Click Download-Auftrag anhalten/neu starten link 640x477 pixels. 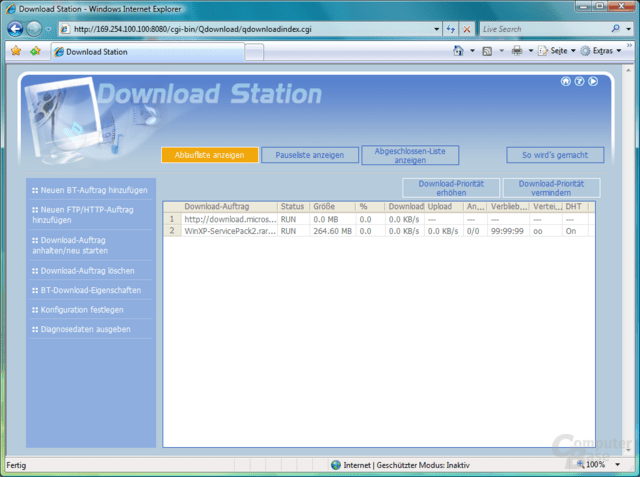(70, 245)
